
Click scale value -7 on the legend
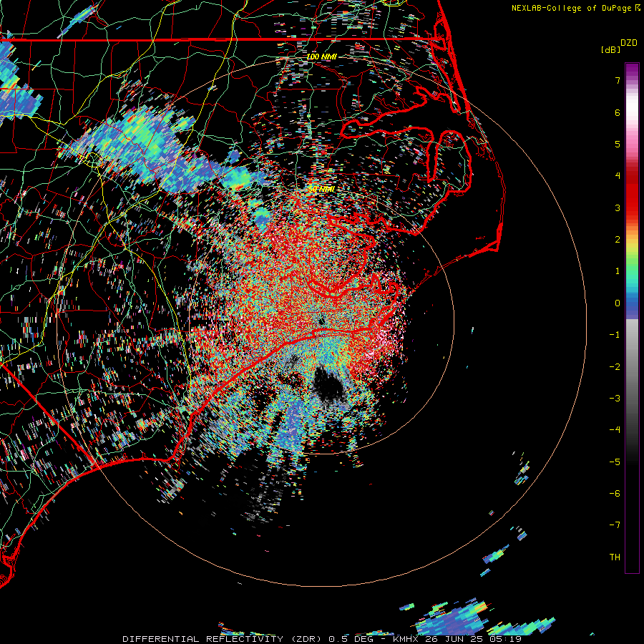(615, 525)
